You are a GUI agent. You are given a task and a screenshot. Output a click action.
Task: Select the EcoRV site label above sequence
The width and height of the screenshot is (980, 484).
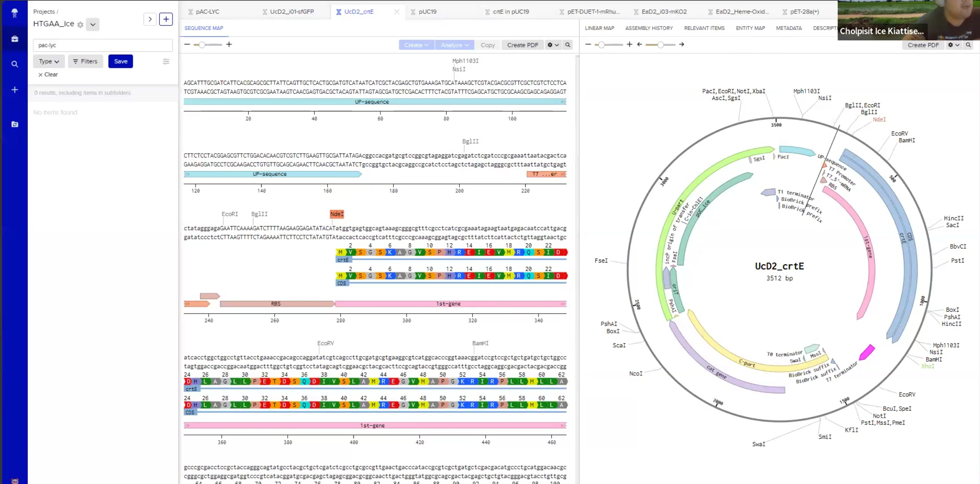[x=325, y=343]
